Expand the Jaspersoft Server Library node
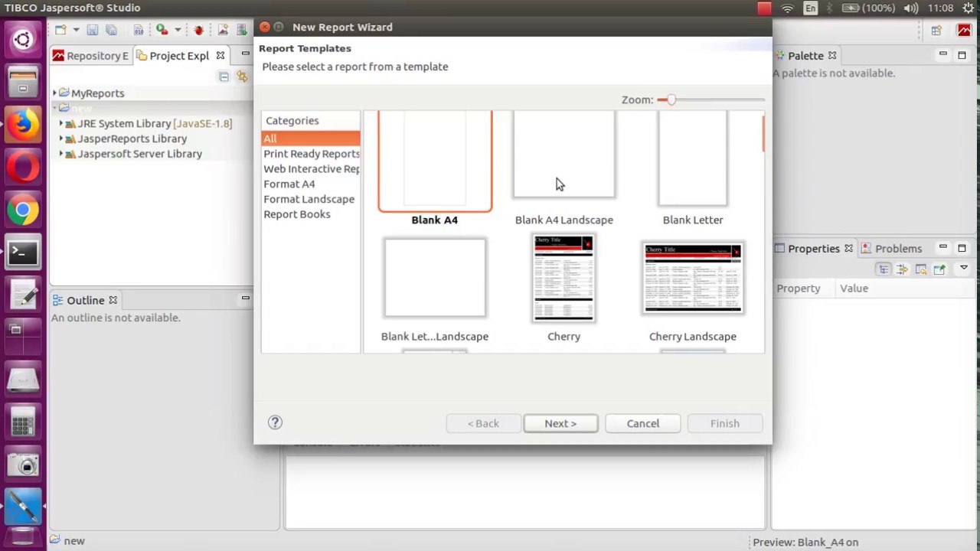980x551 pixels. [x=60, y=154]
